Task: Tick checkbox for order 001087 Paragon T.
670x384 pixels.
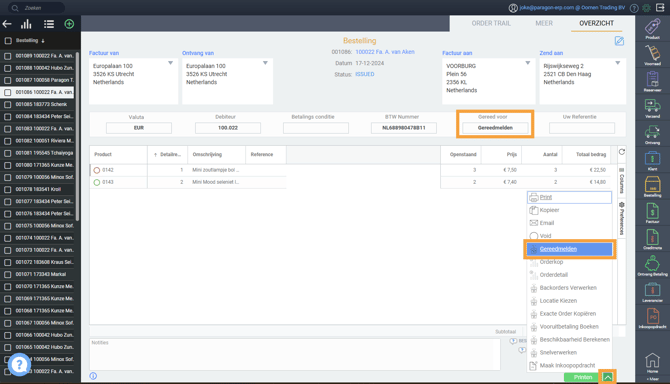Action: (x=8, y=80)
